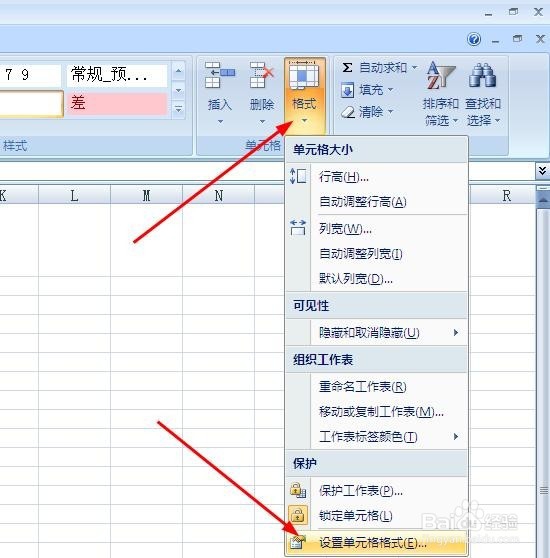Screen dimensions: 550x558
Task: Expand the cell styles gallery more arrow
Action: 178,108
